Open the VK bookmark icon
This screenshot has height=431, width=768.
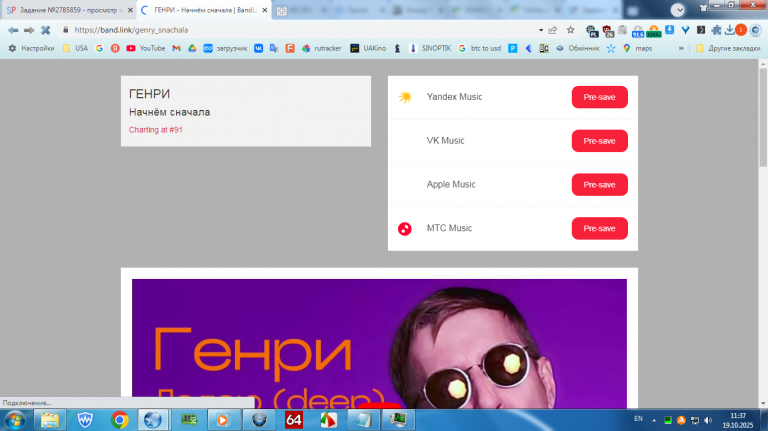258,48
